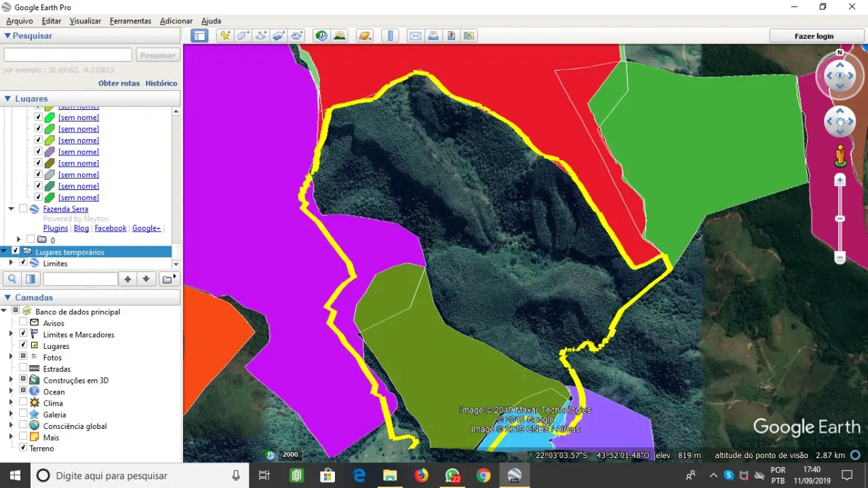Toggle the Fazenda Serra checkbox
Image resolution: width=868 pixels, height=488 pixels.
[x=23, y=209]
